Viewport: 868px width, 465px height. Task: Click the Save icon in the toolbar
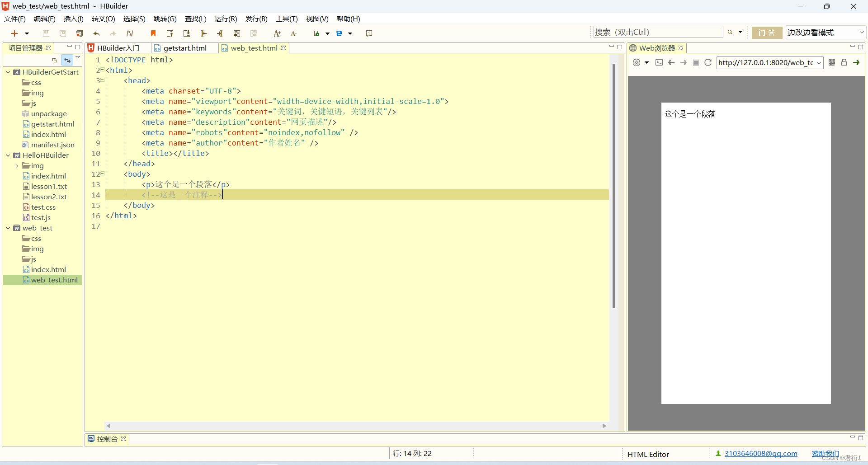click(46, 33)
